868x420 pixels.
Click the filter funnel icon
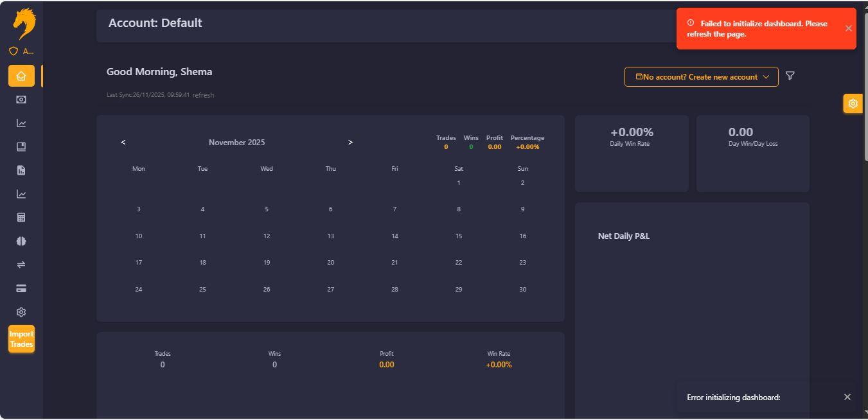pyautogui.click(x=790, y=76)
